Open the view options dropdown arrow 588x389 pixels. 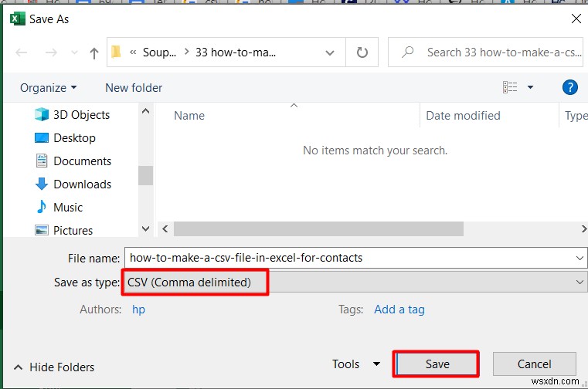pyautogui.click(x=530, y=87)
